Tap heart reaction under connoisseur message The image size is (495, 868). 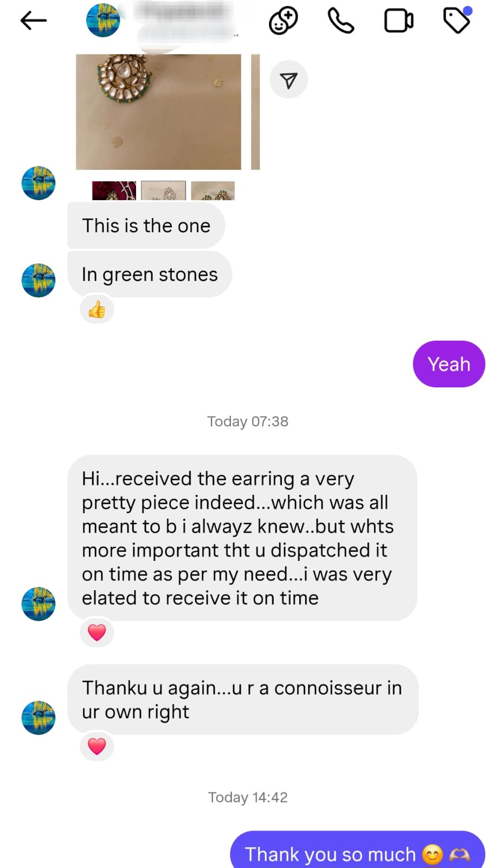(x=97, y=746)
